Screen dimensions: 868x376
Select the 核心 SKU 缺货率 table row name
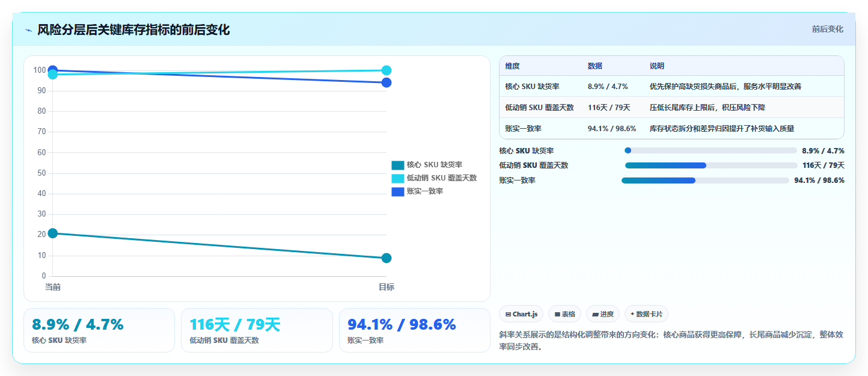tap(532, 87)
